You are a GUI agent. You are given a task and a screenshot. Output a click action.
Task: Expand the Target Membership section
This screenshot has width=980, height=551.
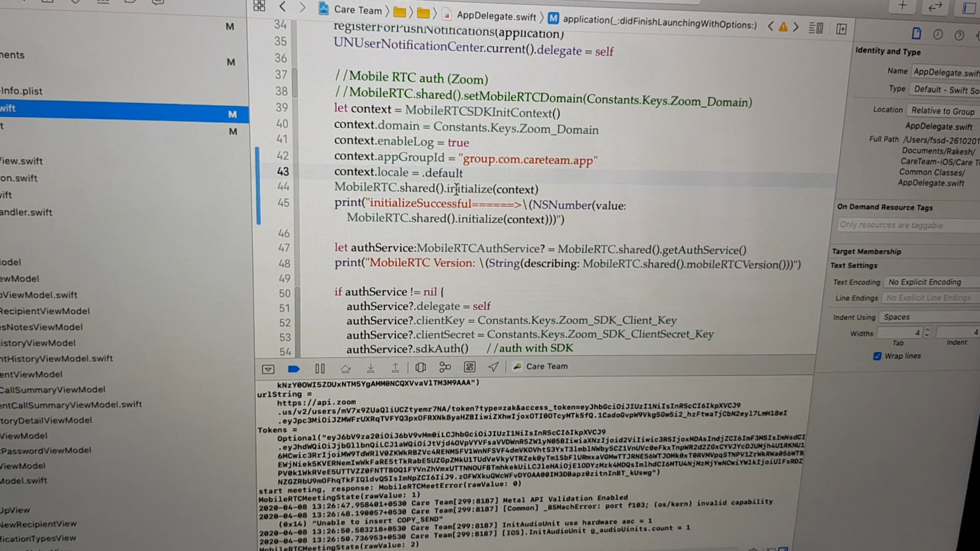coord(866,251)
